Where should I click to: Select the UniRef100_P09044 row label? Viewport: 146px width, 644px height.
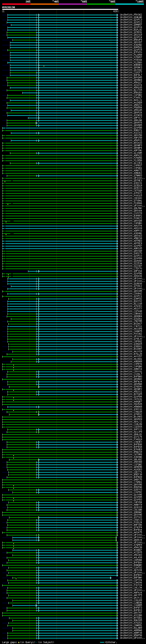click(131, 60)
